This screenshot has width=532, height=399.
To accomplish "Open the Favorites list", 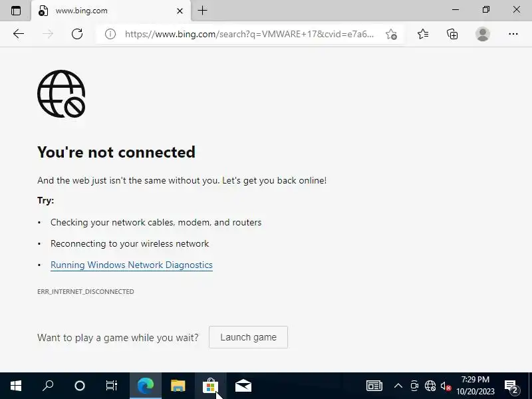I will [423, 34].
